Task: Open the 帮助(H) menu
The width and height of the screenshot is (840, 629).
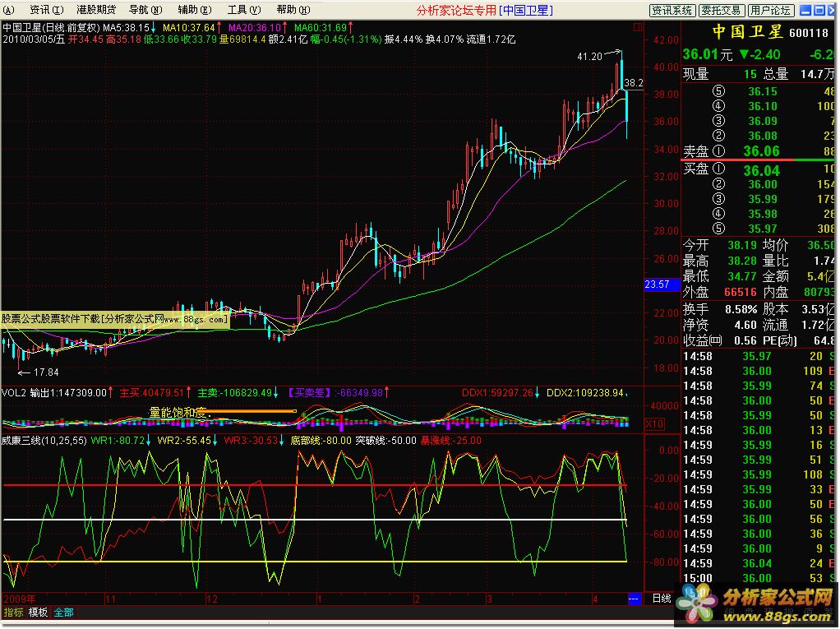Action: 293,10
